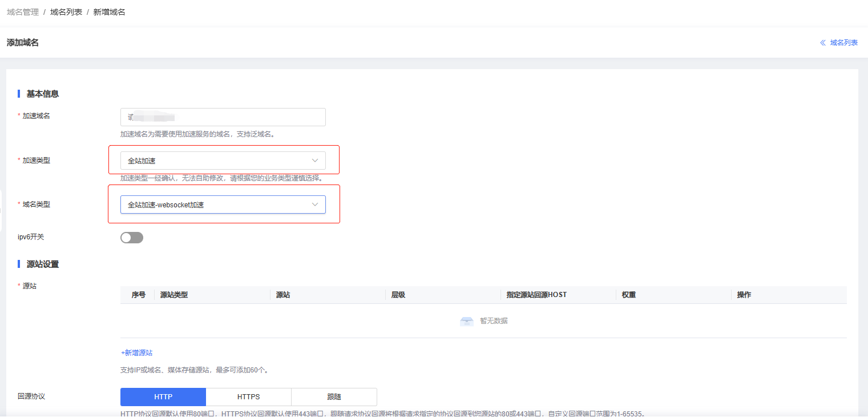Viewport: 868px width, 417px height.
Task: Click the double-chevron icon beside 域名列表
Action: click(823, 43)
